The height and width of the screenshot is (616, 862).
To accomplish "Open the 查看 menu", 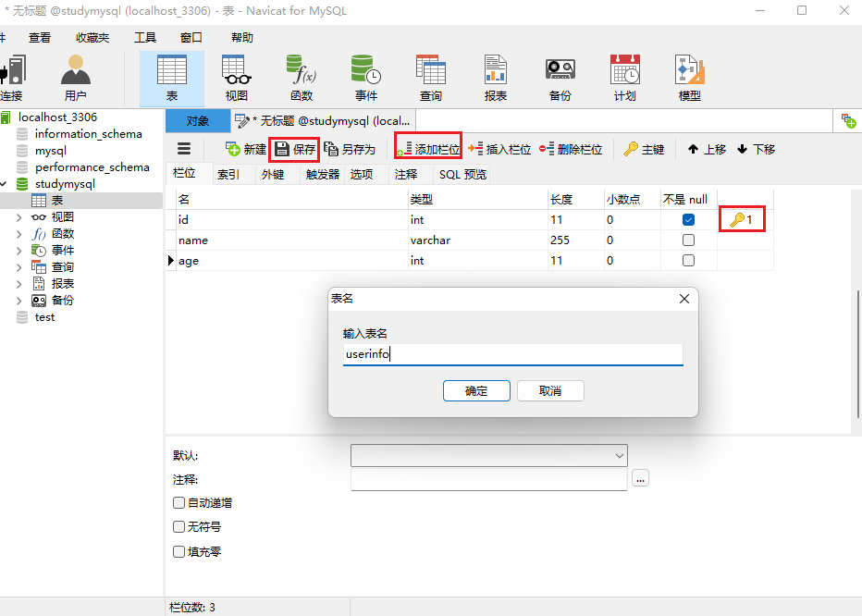I will [x=40, y=37].
